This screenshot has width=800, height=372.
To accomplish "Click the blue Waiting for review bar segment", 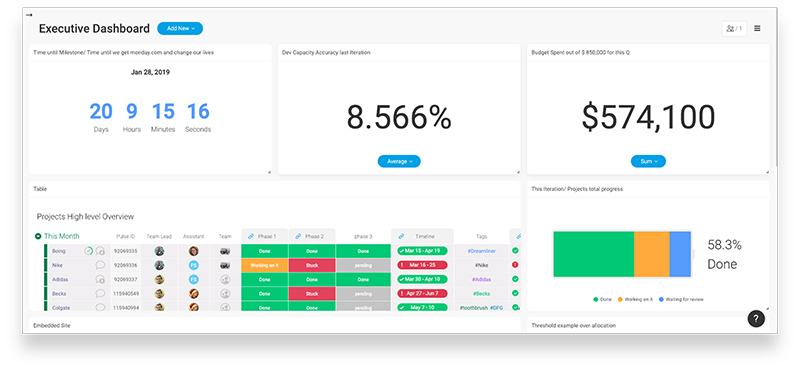I will point(680,254).
